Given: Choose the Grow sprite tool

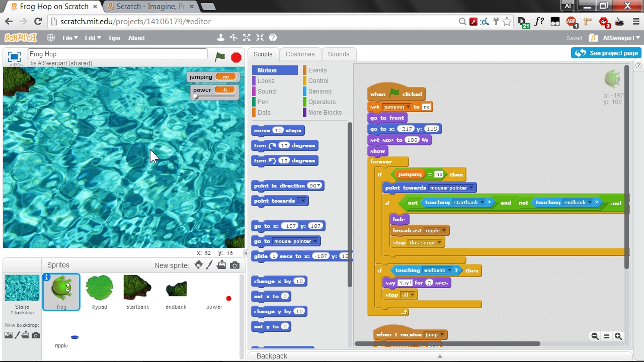Looking at the screenshot, I should tap(247, 38).
